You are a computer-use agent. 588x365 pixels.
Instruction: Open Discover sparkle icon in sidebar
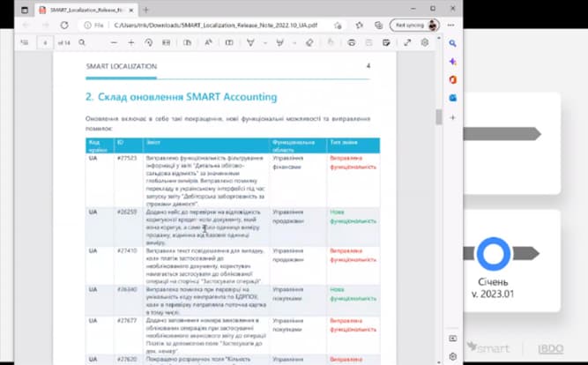click(x=452, y=62)
